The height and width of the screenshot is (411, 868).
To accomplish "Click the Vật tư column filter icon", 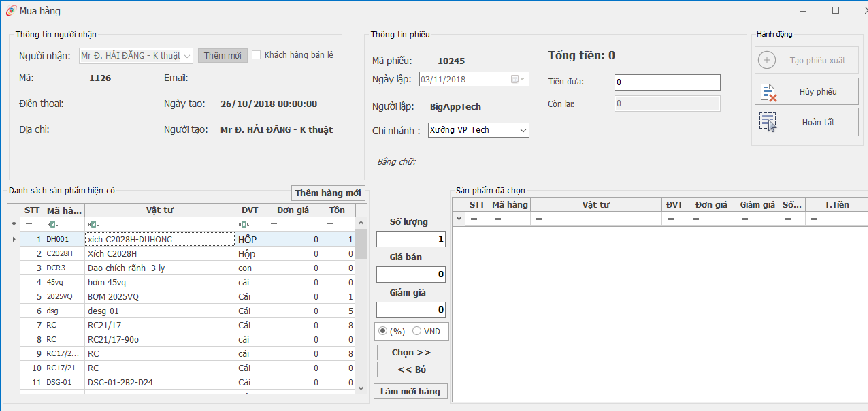I will pos(93,224).
